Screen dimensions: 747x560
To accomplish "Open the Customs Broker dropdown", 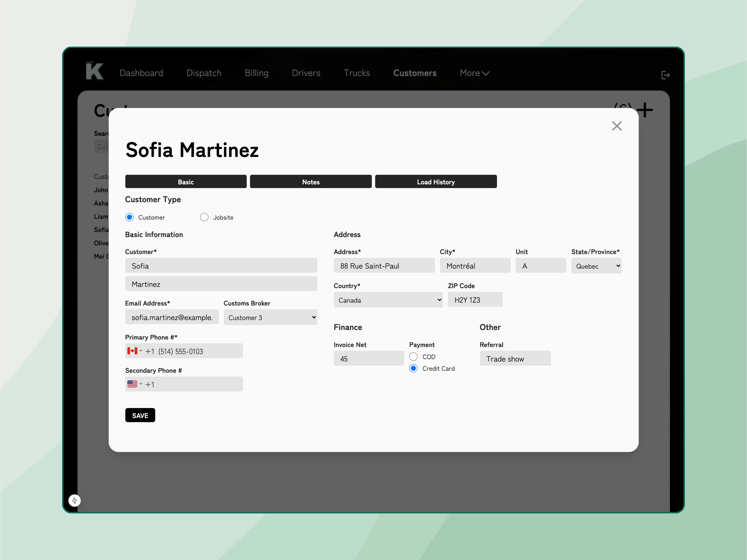I will [x=270, y=317].
